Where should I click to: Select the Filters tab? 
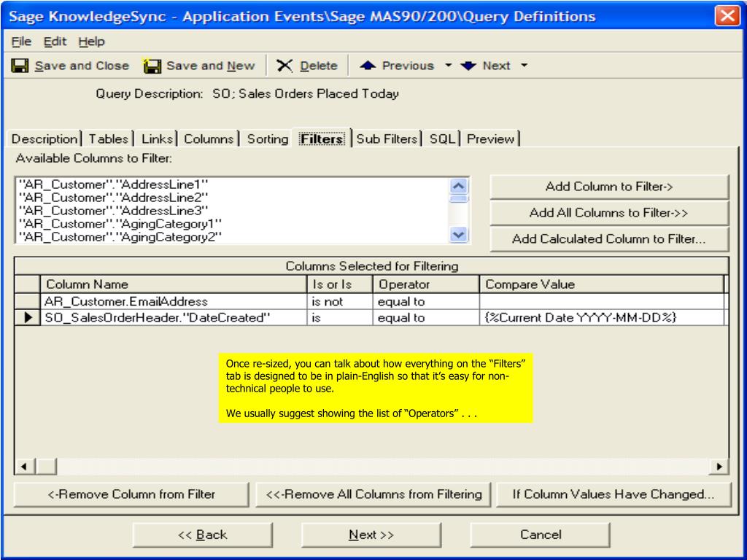click(x=322, y=139)
